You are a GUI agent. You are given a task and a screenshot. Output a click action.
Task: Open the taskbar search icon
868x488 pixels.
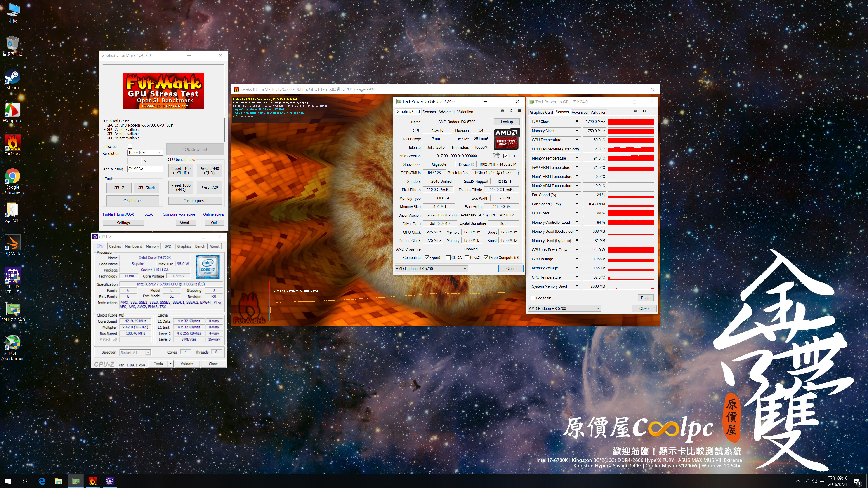pos(25,481)
